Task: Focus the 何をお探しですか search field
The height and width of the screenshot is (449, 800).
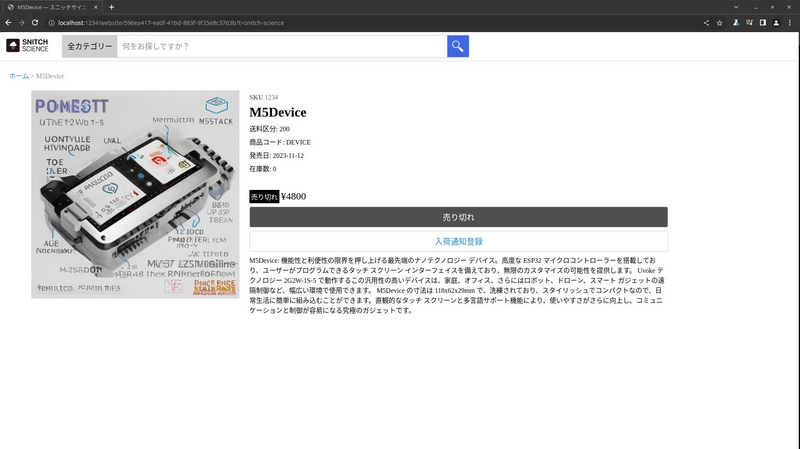Action: point(282,46)
